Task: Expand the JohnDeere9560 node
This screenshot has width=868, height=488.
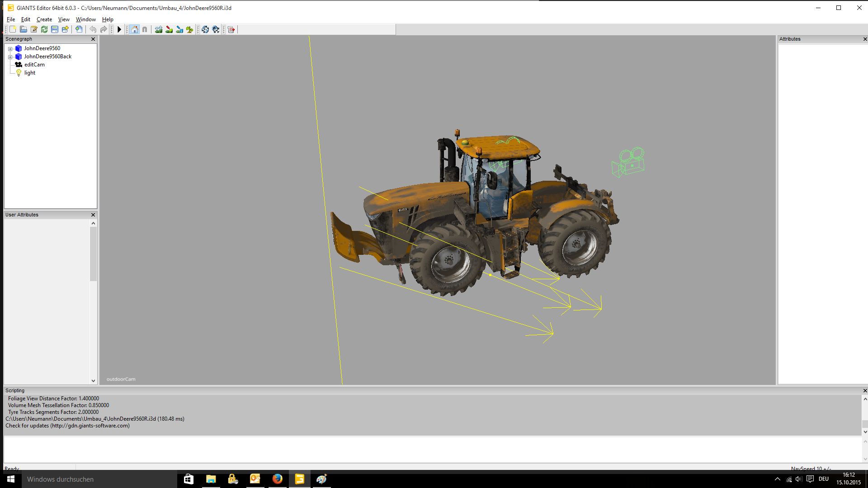Action: (10, 49)
